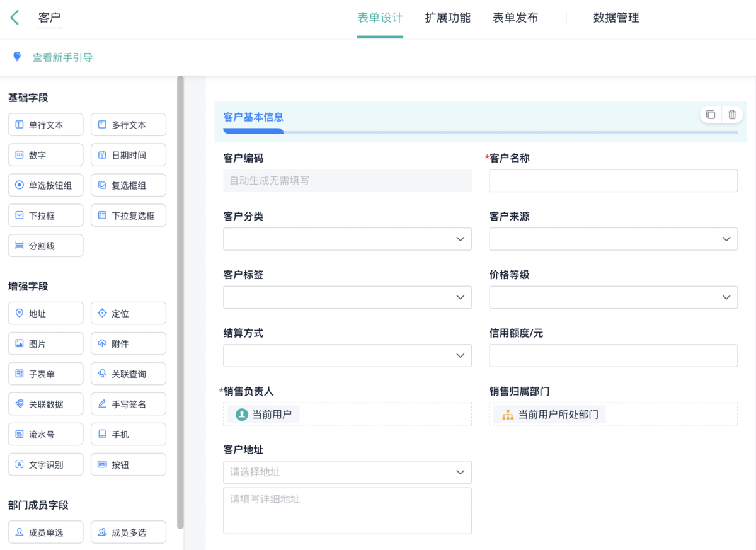756x550 pixels.
Task: Delete the 客户基本信息 section with the trash icon
Action: 732,115
